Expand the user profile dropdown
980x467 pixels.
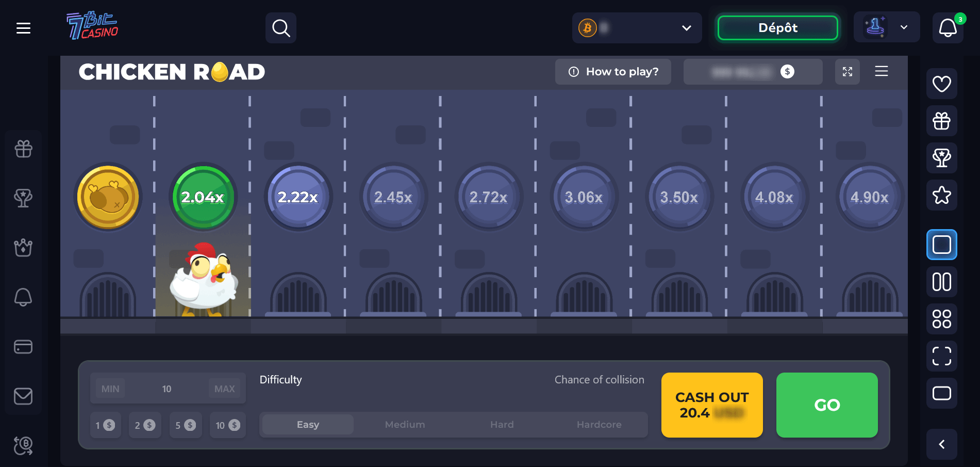(903, 27)
